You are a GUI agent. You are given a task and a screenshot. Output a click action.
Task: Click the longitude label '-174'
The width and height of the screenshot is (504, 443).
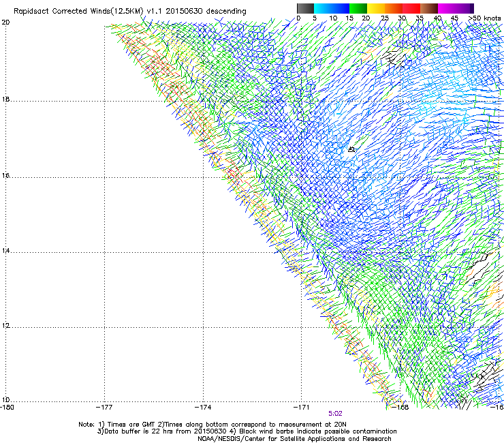(x=203, y=408)
